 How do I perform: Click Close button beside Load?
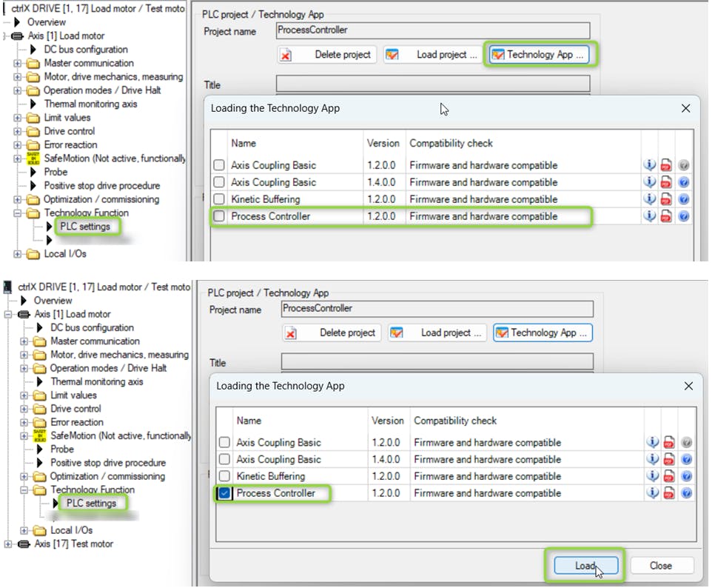(660, 566)
